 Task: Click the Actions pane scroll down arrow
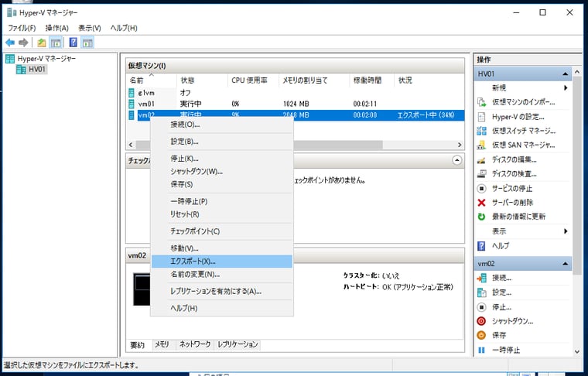click(577, 352)
